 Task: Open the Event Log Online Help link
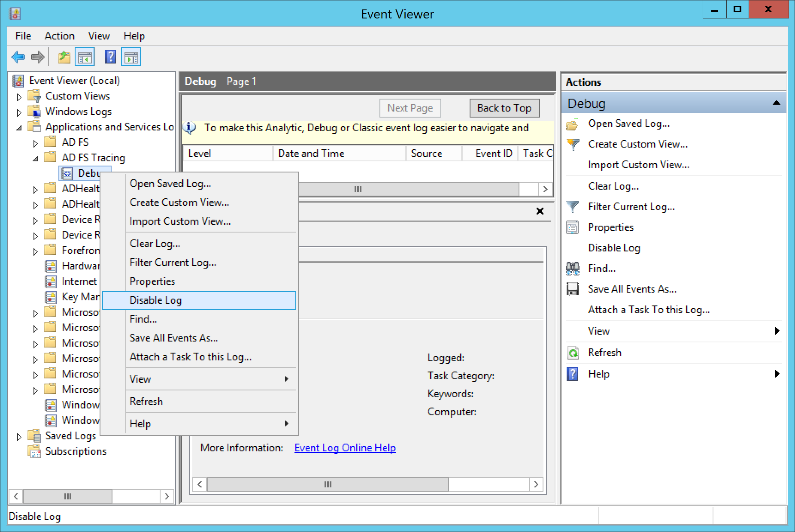pyautogui.click(x=345, y=448)
